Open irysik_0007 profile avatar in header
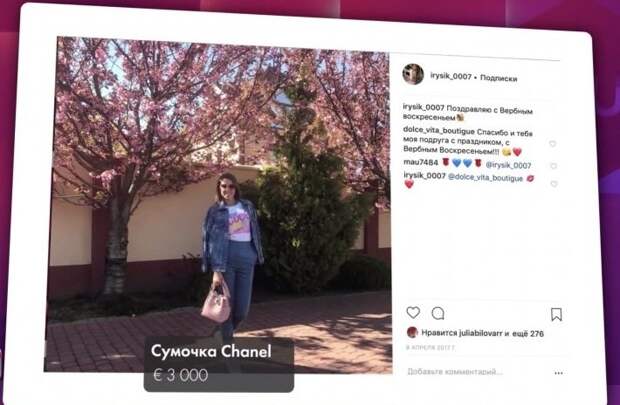 click(x=413, y=74)
